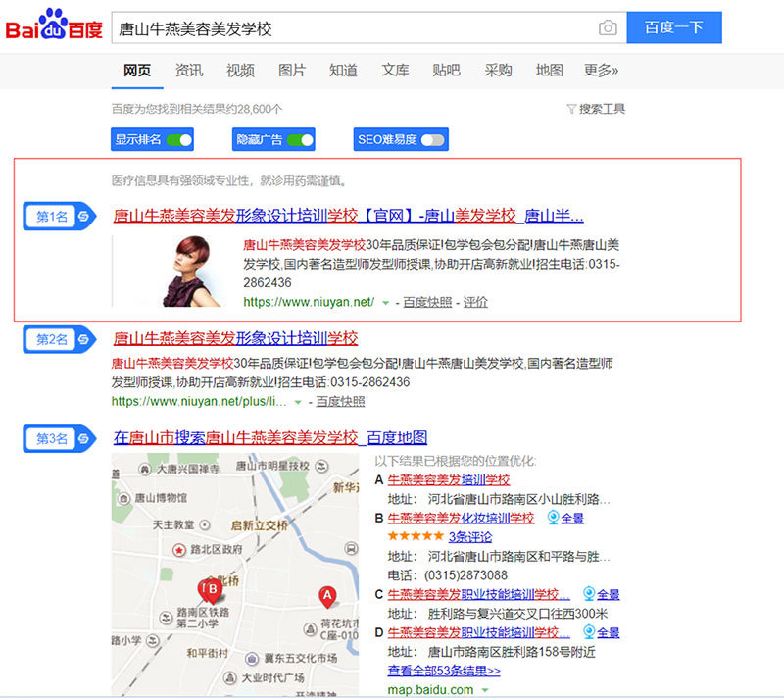Expand dropdown arrow beside map.baidu.com

point(484,690)
